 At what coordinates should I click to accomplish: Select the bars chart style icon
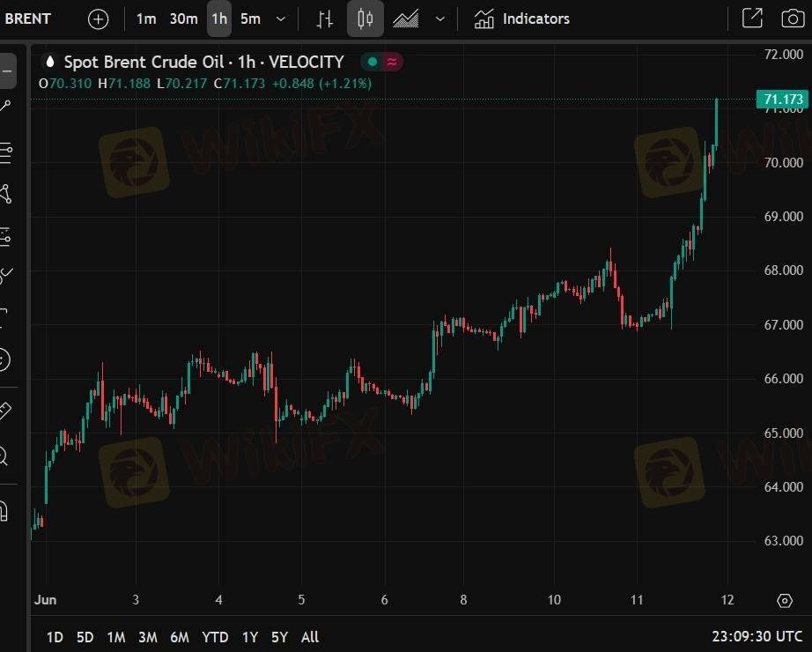tap(325, 19)
